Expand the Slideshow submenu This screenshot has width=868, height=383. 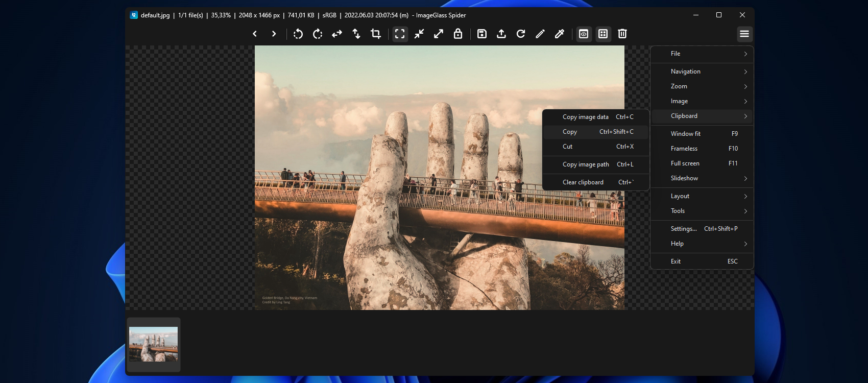[x=702, y=178]
